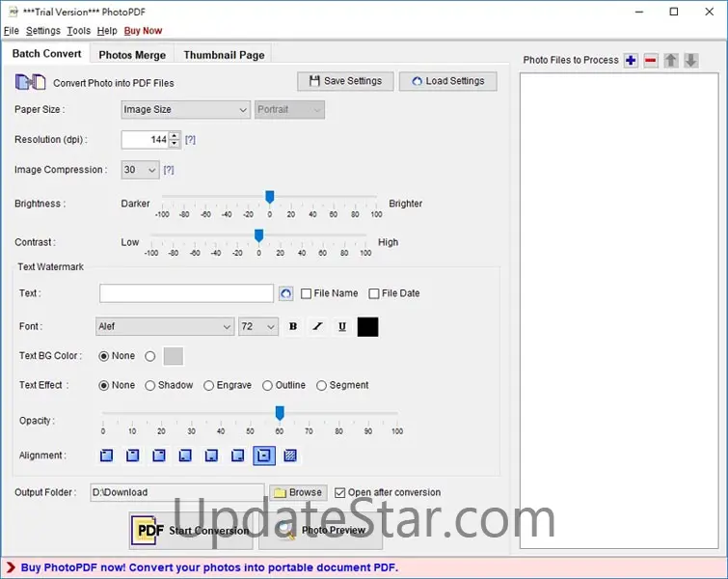Open image compression help [?] link
The height and width of the screenshot is (579, 728).
click(x=169, y=170)
